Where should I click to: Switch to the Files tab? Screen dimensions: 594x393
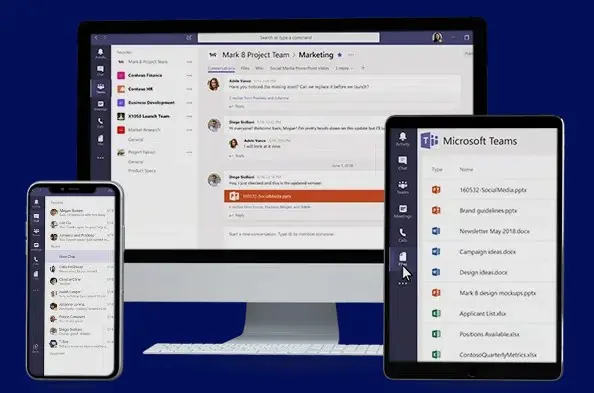245,68
